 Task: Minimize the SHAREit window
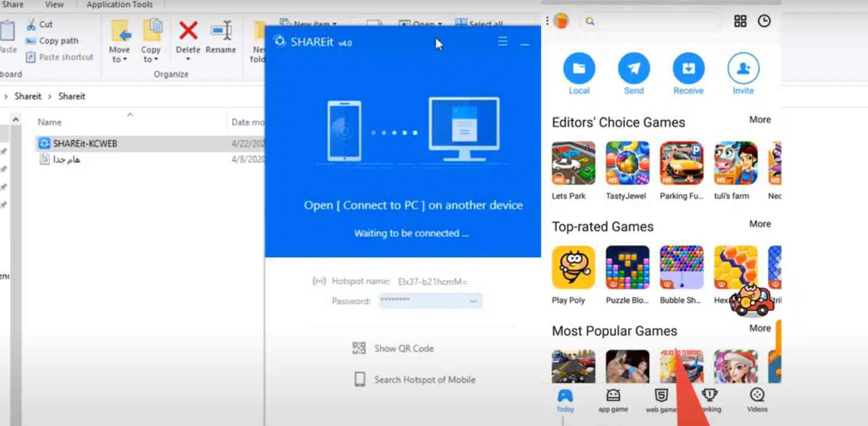coord(525,43)
